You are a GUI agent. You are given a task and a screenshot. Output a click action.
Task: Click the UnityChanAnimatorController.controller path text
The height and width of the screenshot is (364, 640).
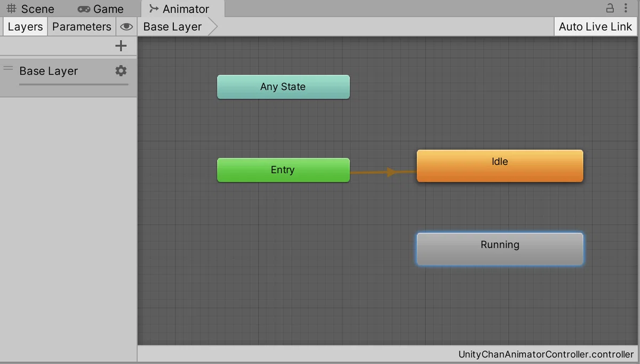[546, 354]
